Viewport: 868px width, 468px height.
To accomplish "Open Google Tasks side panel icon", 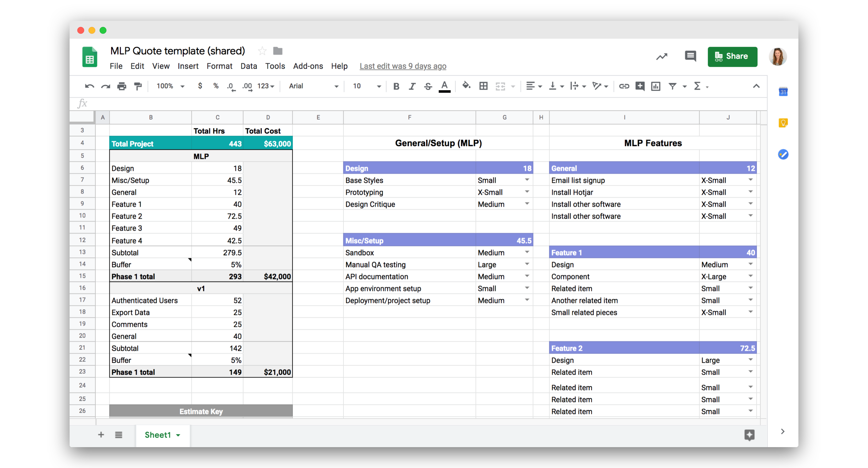I will 783,154.
